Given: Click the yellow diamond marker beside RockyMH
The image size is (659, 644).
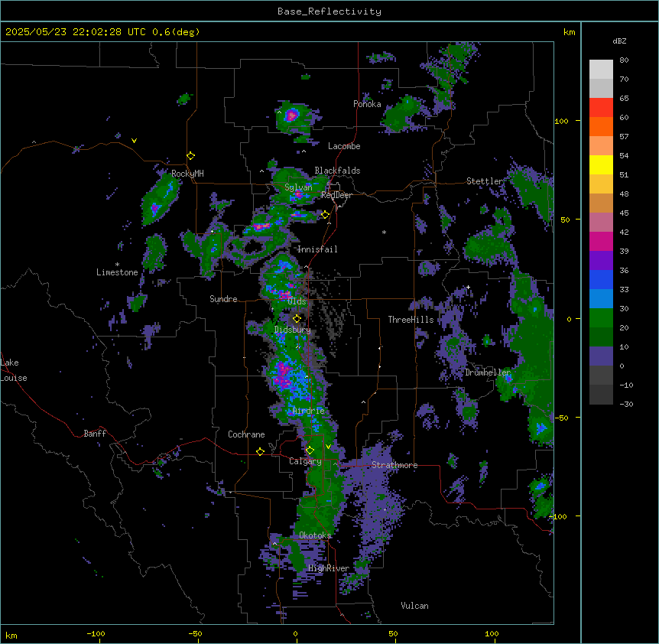Looking at the screenshot, I should [191, 156].
